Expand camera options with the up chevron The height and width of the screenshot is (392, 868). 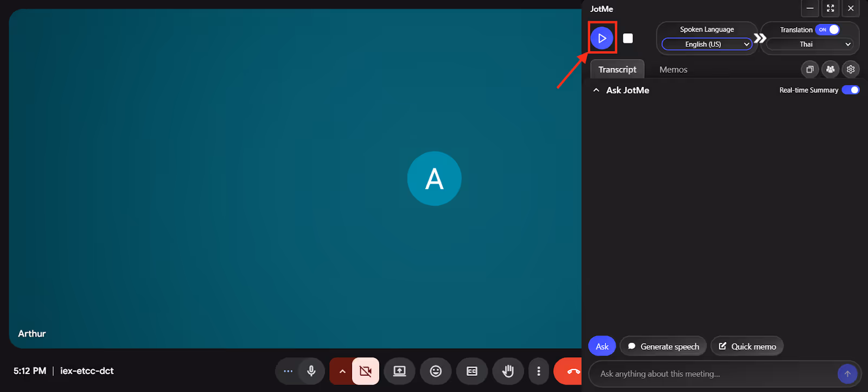342,371
